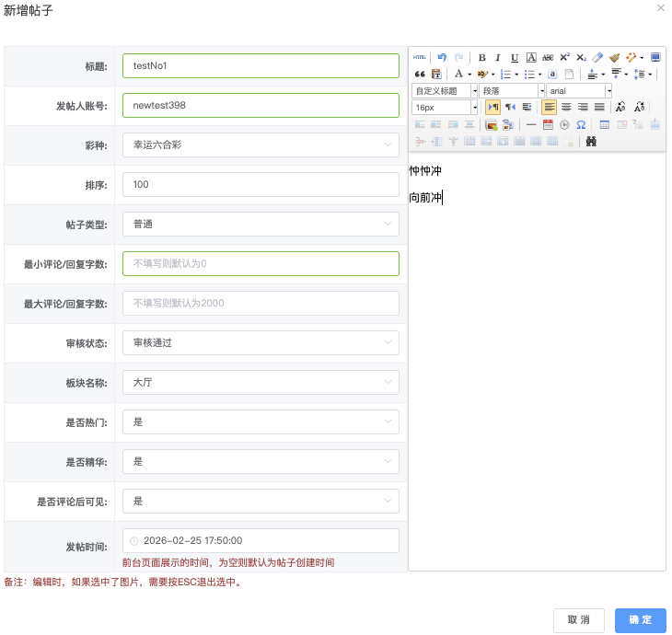Toggle italic formatting
The image size is (672, 635).
[498, 57]
